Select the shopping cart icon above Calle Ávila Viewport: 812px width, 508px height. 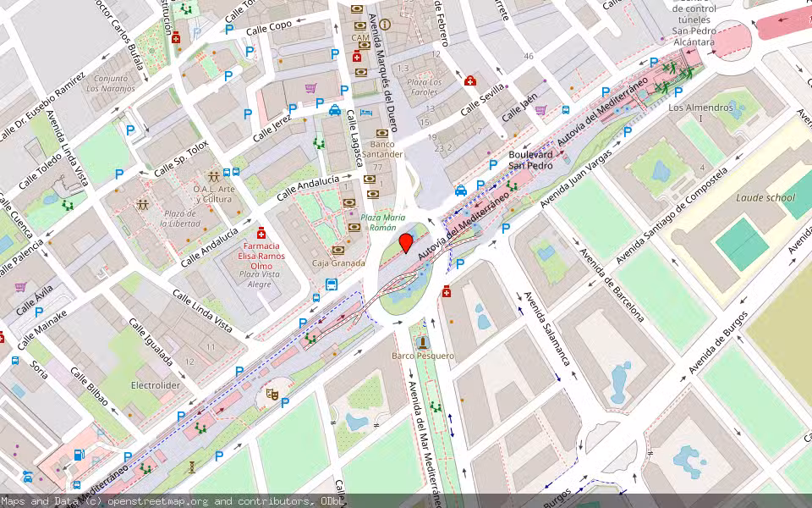[20, 287]
